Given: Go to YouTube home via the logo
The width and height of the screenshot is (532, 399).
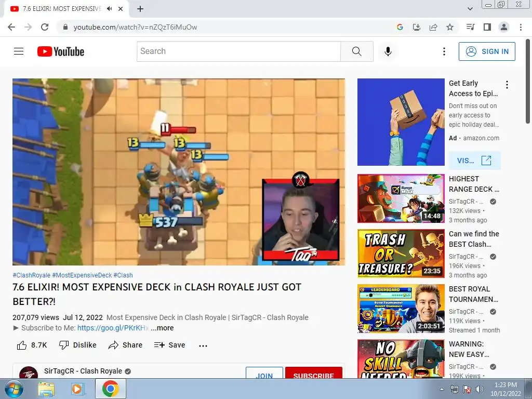Looking at the screenshot, I should (61, 51).
